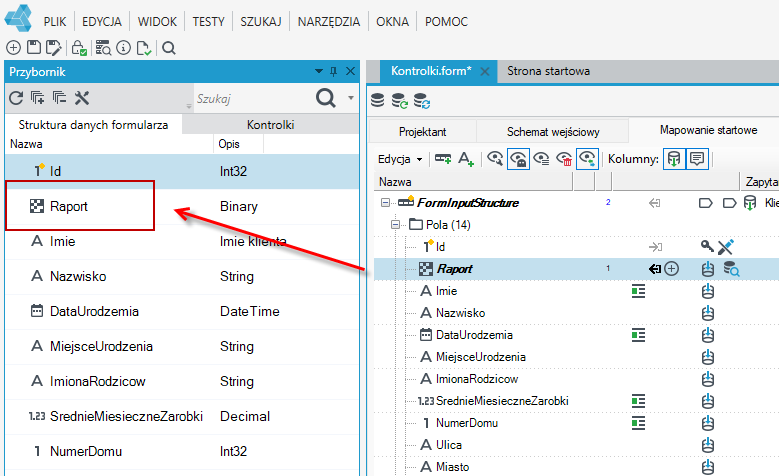
Task: Click the database with blue sync icon
Action: coord(422,100)
